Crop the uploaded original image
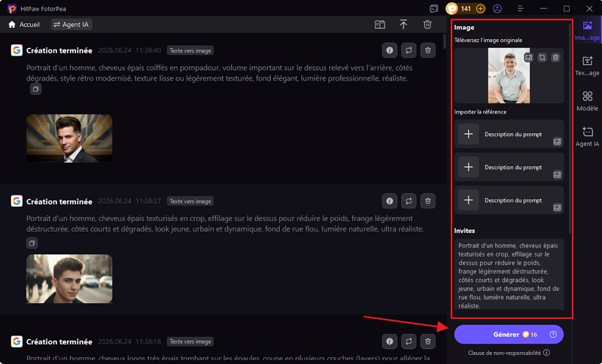The image size is (602, 364). pos(542,58)
